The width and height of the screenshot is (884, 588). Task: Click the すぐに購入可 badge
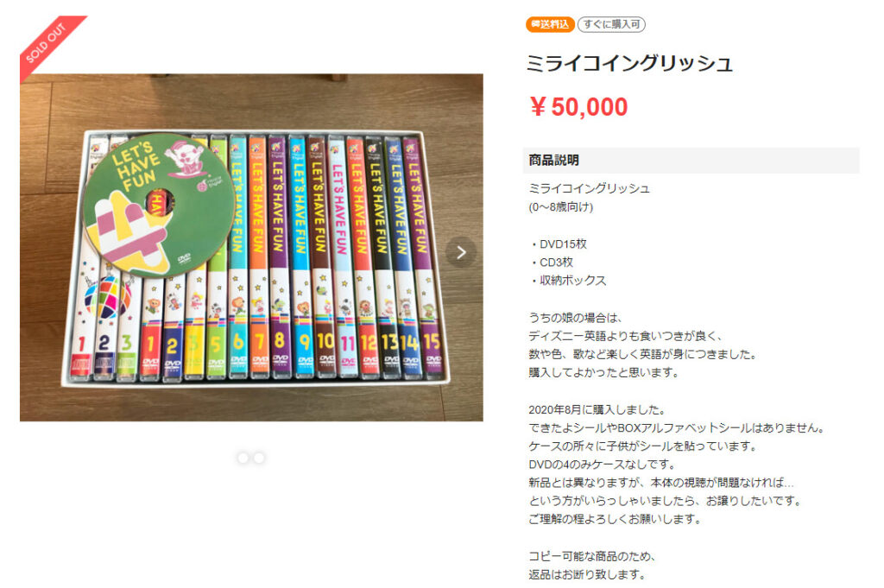click(x=611, y=24)
